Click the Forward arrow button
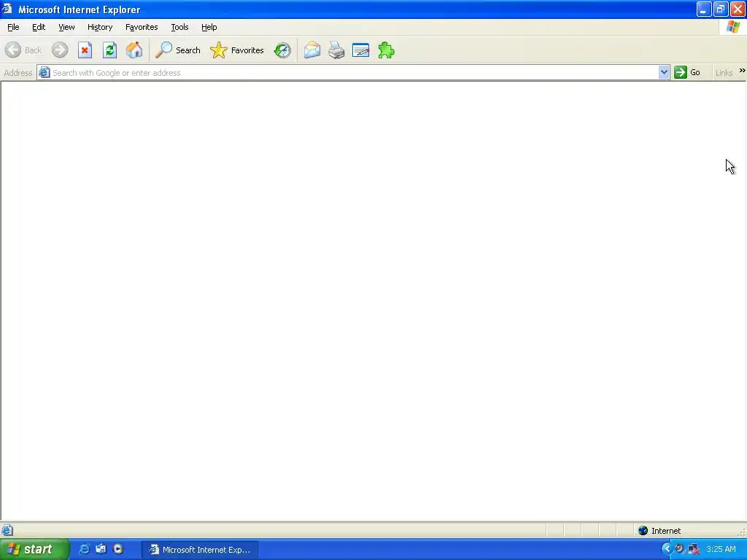The height and width of the screenshot is (560, 747). click(x=60, y=50)
